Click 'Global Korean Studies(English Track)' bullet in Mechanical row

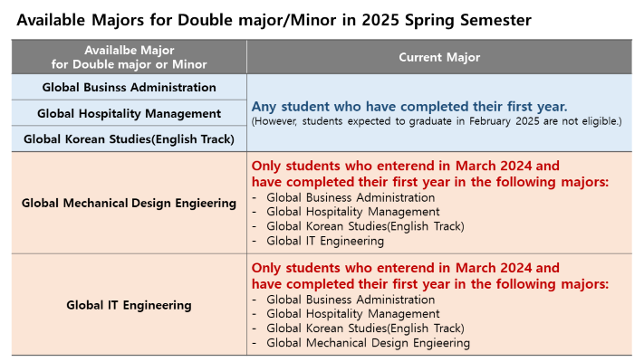pos(365,226)
